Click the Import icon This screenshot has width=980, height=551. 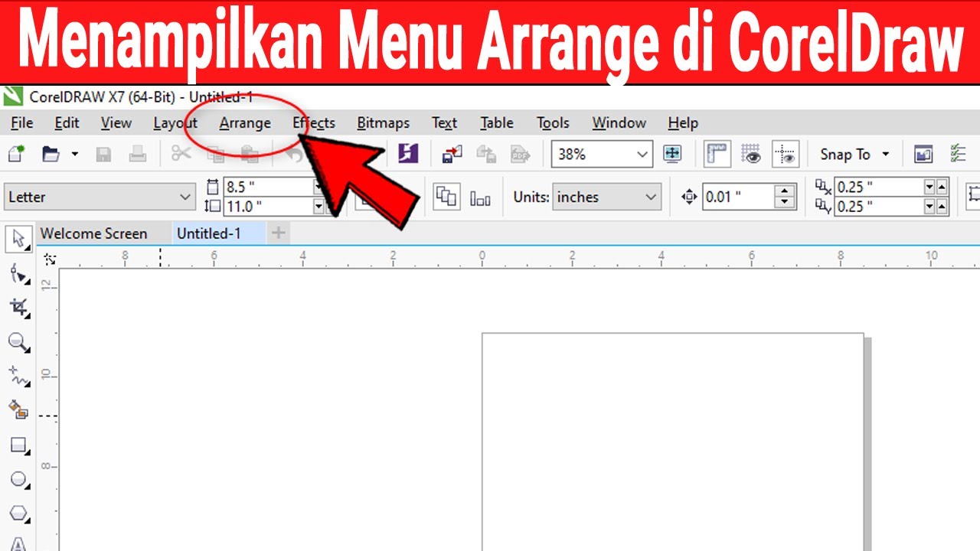452,154
